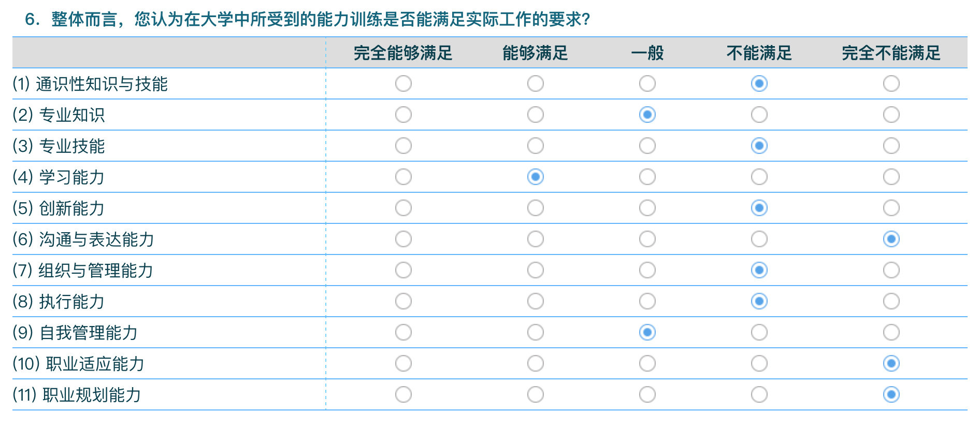Select 完全不能满足 for 创新能力
The image size is (980, 425).
tap(891, 208)
